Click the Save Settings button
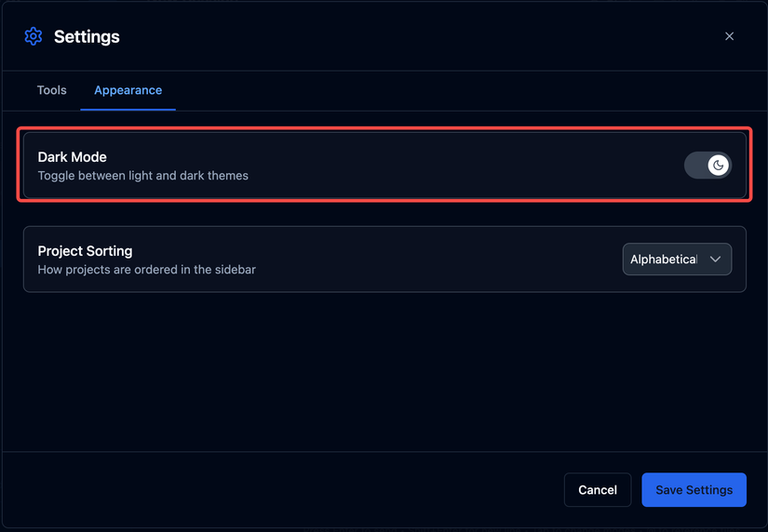 point(694,489)
